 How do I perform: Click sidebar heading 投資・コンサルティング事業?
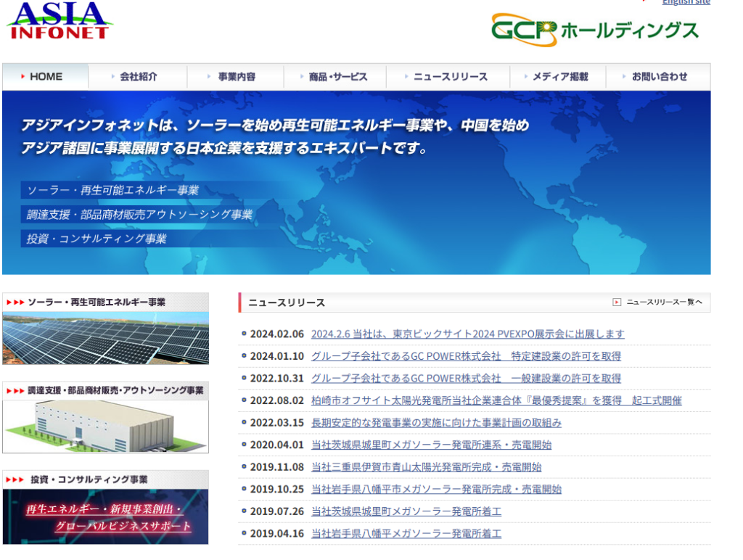[89, 479]
